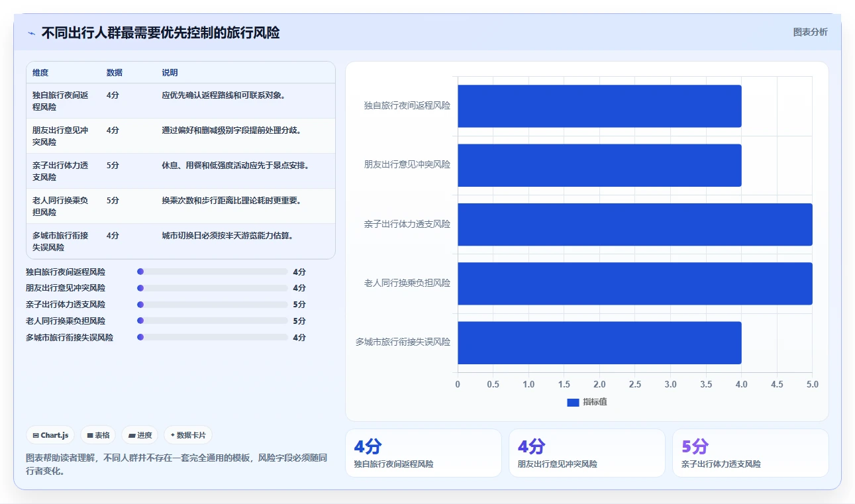Open the 4分 朋友出行意见冲突风险 data card
855x504 pixels.
click(x=587, y=453)
